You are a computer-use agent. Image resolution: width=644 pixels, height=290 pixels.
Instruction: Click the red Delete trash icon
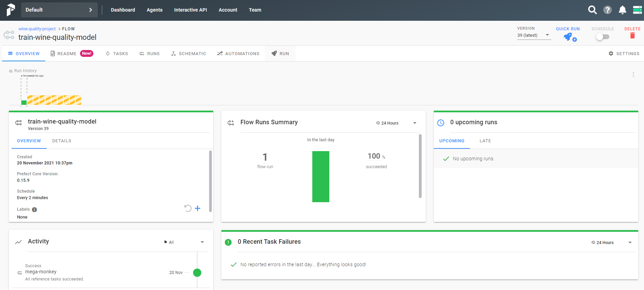tap(632, 36)
